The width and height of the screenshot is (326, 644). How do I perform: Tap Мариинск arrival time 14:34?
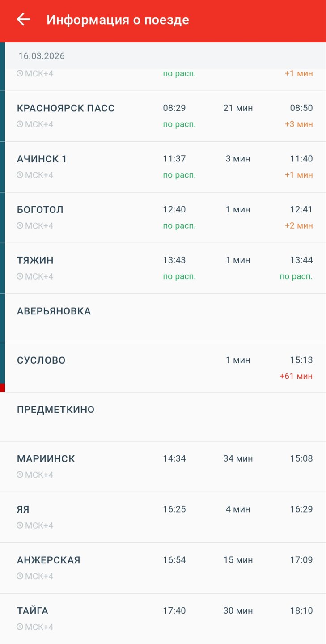(x=174, y=458)
